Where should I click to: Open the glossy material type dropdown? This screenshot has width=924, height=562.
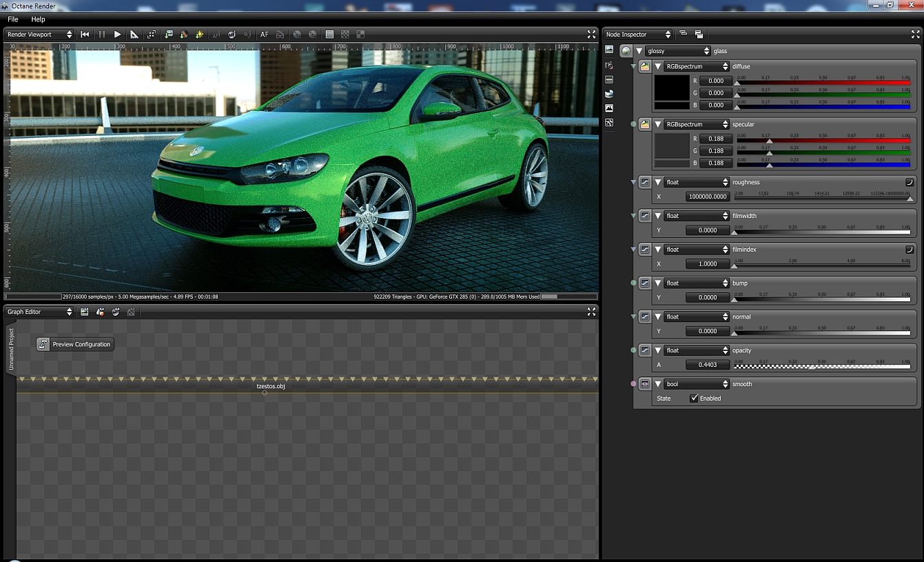[678, 51]
